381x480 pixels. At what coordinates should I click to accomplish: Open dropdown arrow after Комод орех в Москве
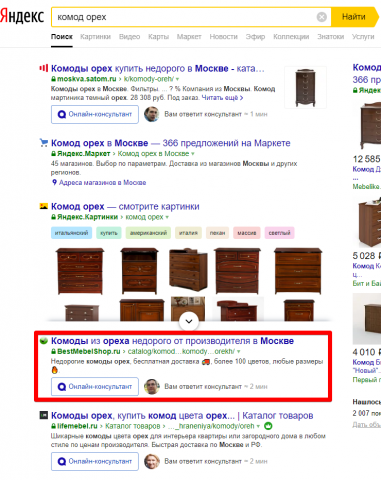coord(193,154)
